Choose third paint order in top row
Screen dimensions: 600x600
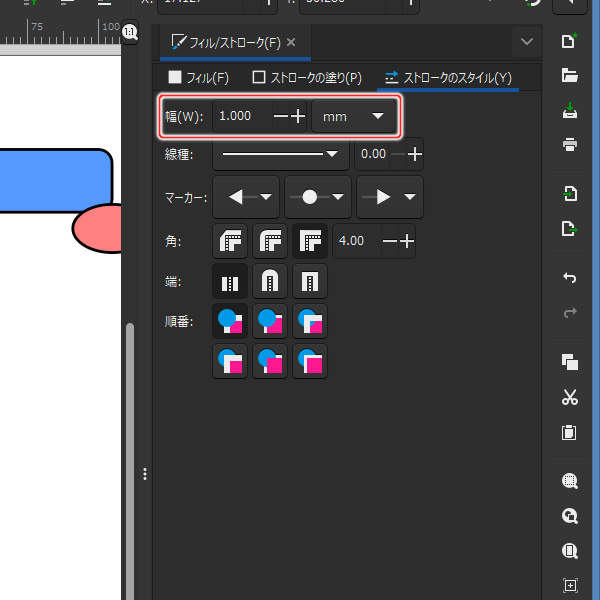click(310, 321)
